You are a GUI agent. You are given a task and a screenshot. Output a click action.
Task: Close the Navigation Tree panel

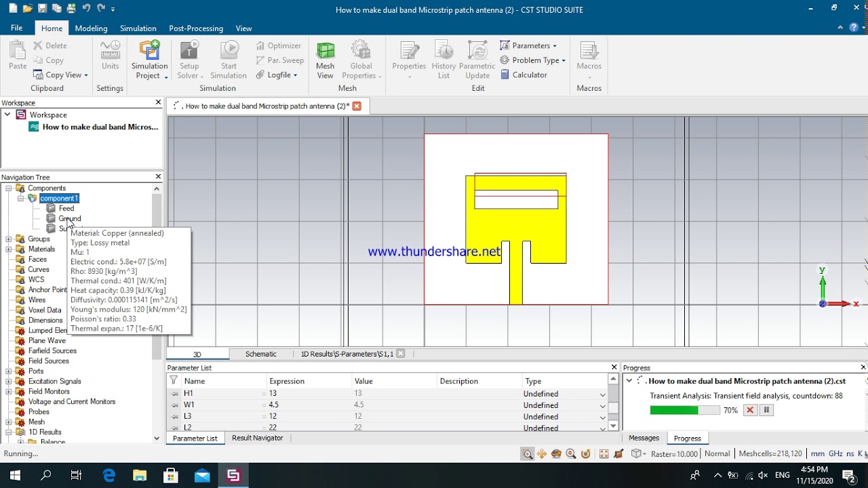click(x=158, y=177)
